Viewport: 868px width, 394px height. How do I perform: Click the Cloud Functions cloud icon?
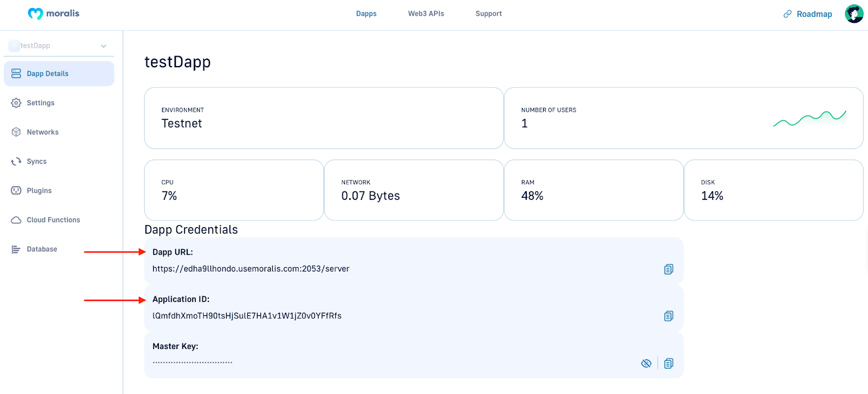[x=16, y=220]
